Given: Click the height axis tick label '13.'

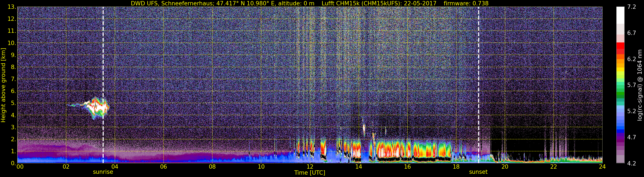Looking at the screenshot, I should tap(12, 7).
